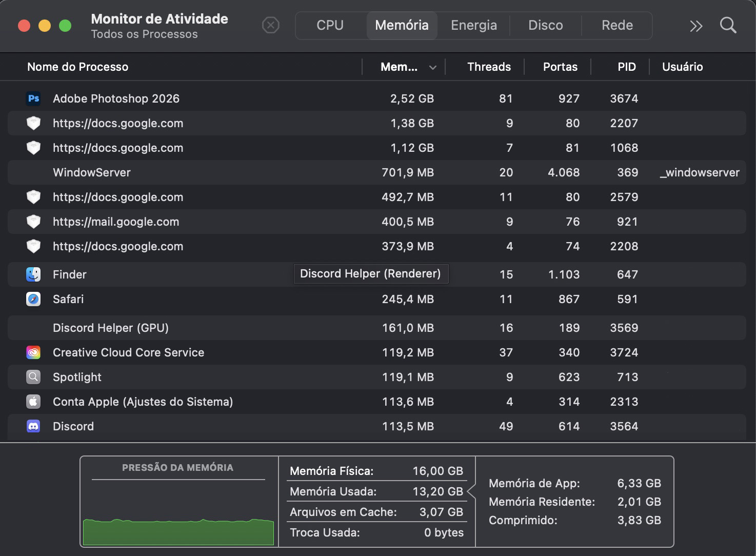Click the Finder icon in the process list
Image resolution: width=756 pixels, height=556 pixels.
click(33, 274)
